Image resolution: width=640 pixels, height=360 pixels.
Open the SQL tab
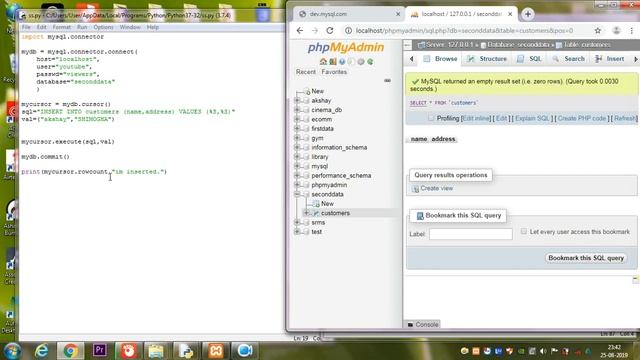pos(529,59)
